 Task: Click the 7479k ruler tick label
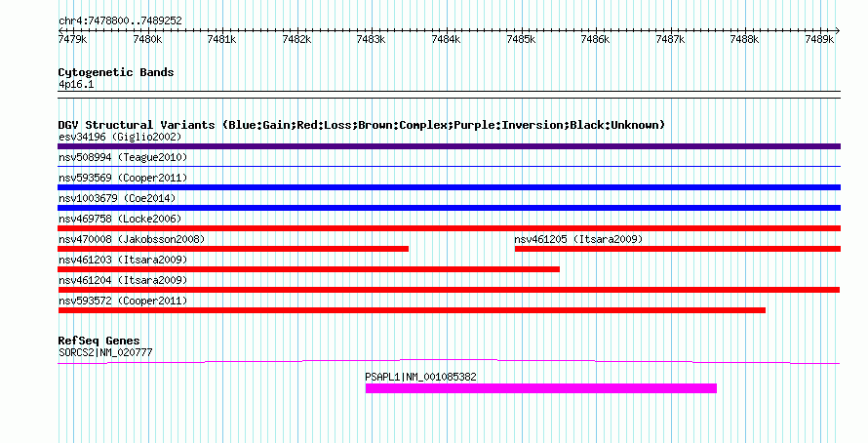pyautogui.click(x=72, y=39)
